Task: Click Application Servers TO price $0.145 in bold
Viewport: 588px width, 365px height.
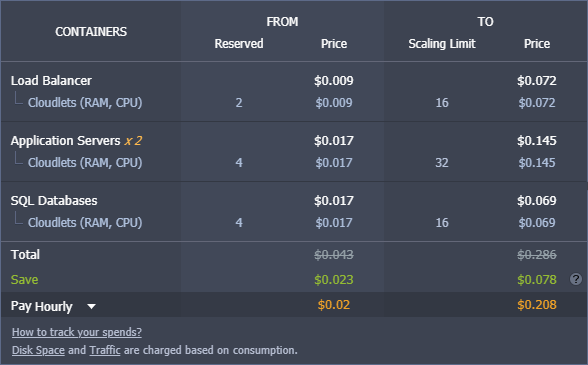Action: click(x=537, y=141)
